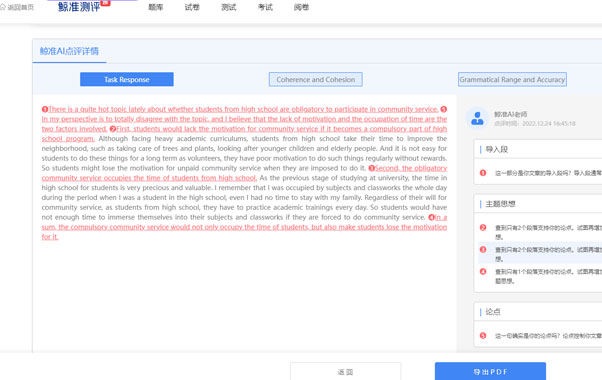
Task: Switch to the Task Response tab
Action: (127, 79)
